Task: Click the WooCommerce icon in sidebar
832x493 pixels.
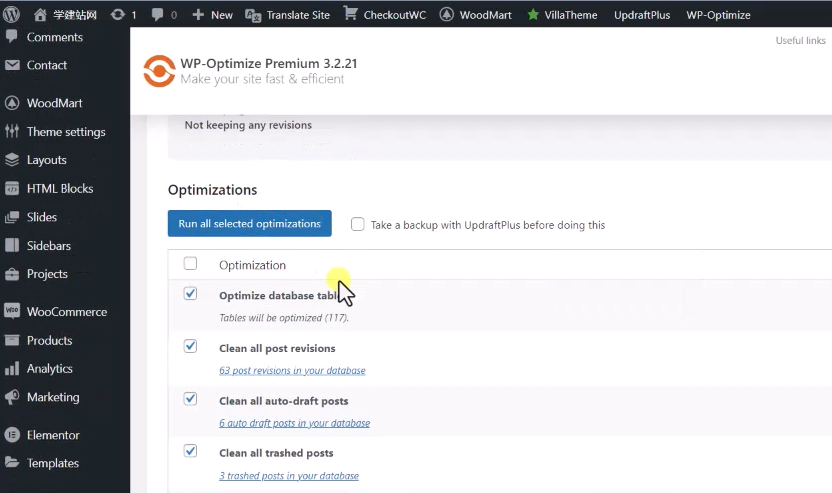Action: [12, 312]
